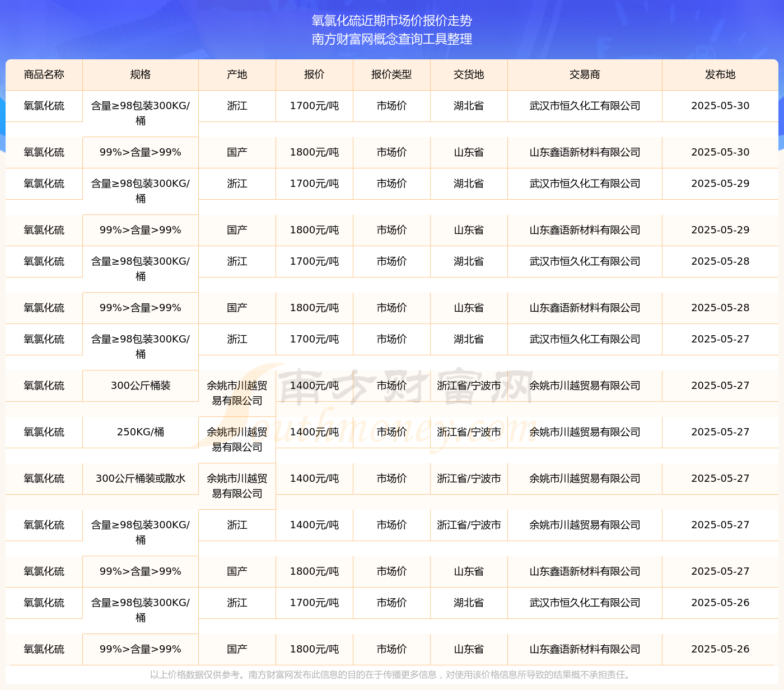Screen dimensions: 784x690
Task: Click 2025-05-28 in the 武汉市恒久化工 row
Action: tap(720, 261)
